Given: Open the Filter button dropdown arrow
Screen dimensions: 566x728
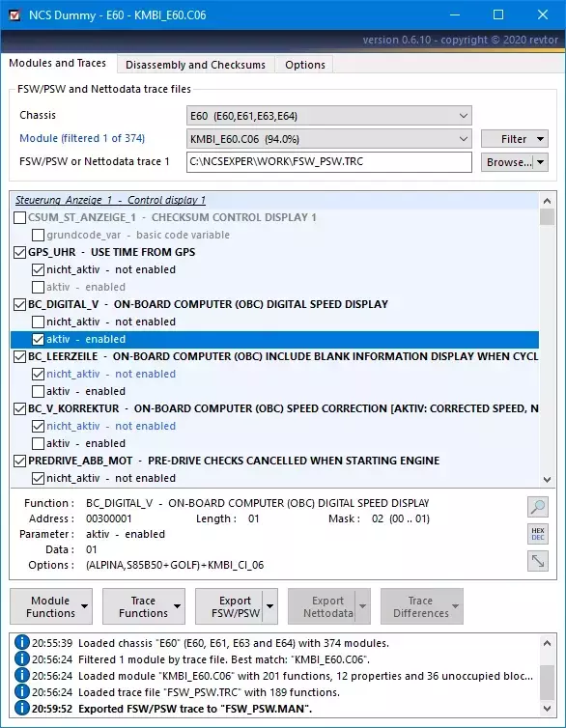Looking at the screenshot, I should tap(540, 139).
